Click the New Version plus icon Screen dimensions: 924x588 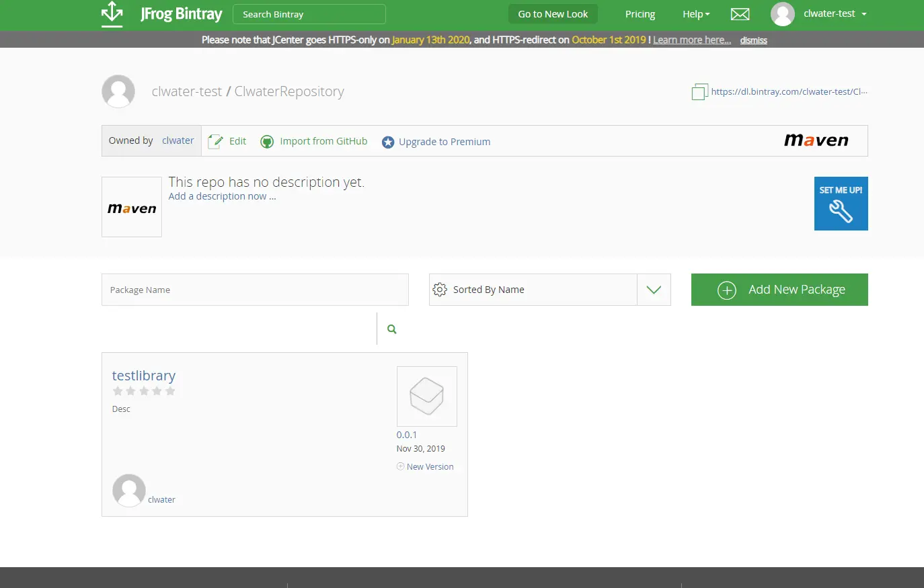(400, 466)
